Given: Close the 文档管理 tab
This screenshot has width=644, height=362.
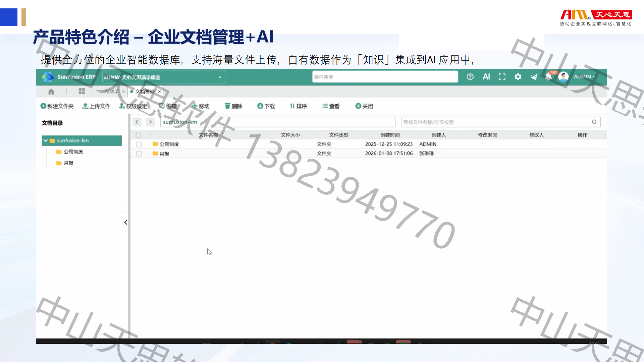Looking at the screenshot, I should (159, 92).
